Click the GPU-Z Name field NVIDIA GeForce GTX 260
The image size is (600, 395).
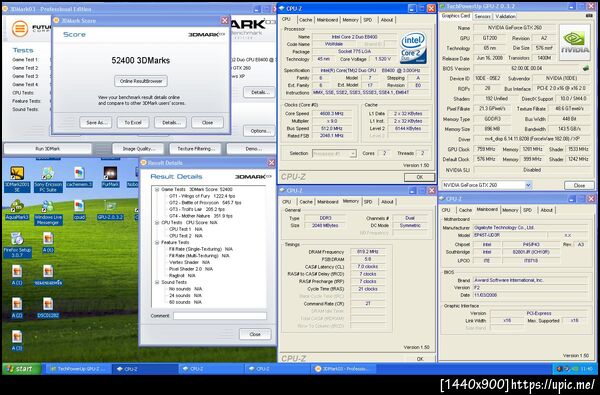click(515, 28)
